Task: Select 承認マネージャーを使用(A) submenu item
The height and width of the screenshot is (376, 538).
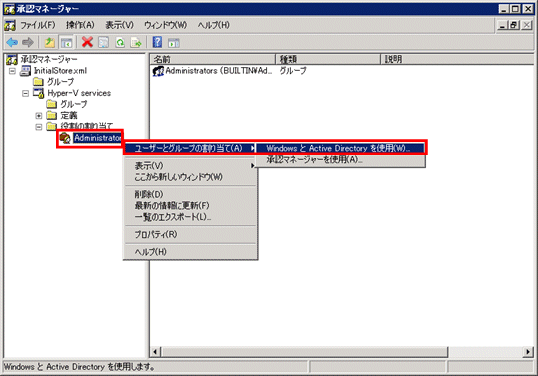Action: coord(340,159)
